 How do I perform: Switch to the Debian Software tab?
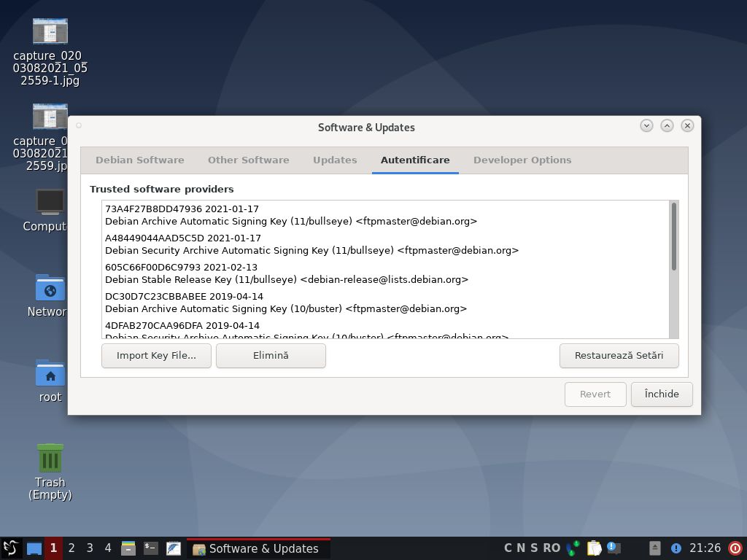[x=139, y=160]
